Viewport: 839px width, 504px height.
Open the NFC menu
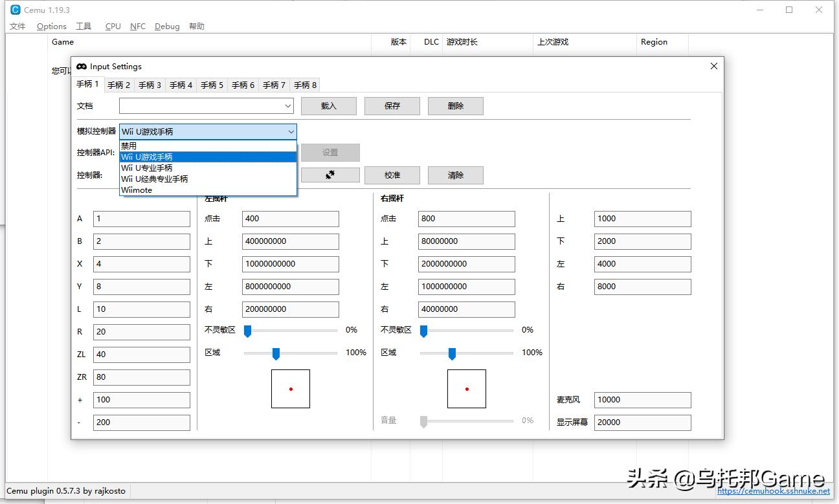(x=137, y=27)
